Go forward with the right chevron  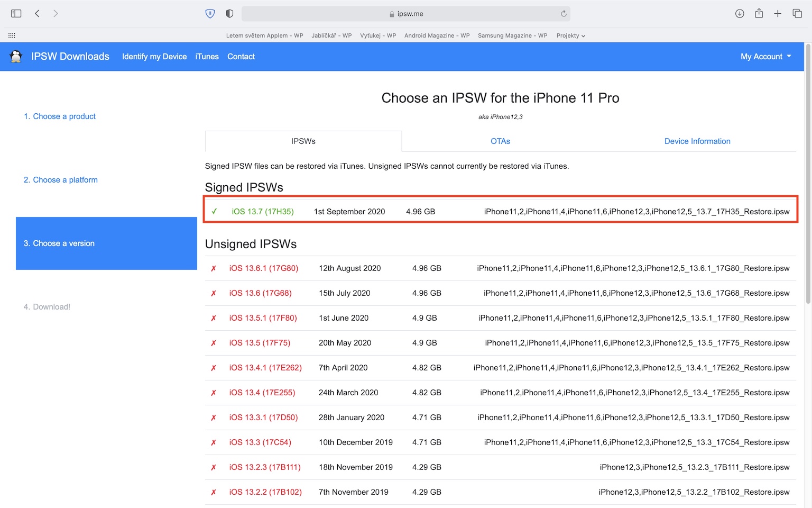coord(56,14)
